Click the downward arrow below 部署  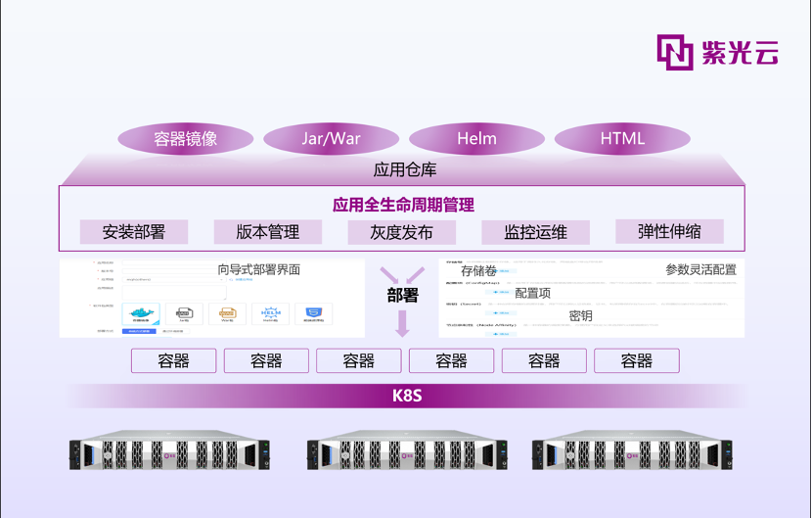pos(401,324)
